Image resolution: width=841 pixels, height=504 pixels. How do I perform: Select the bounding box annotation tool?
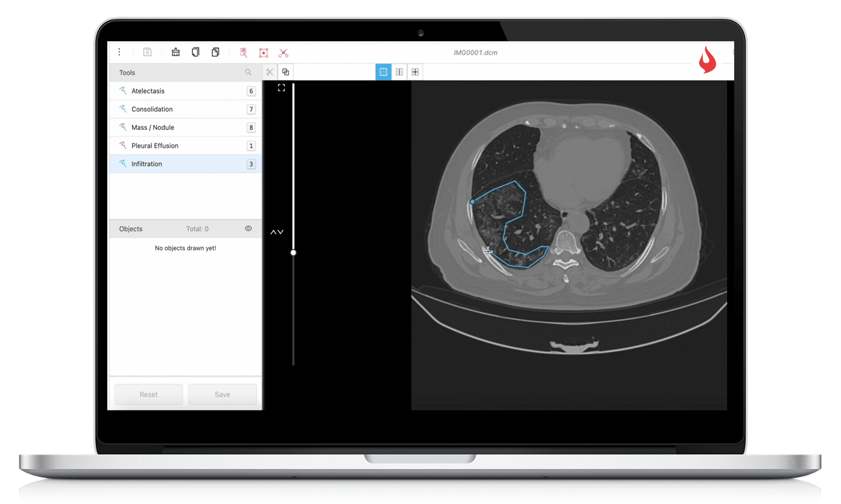263,53
